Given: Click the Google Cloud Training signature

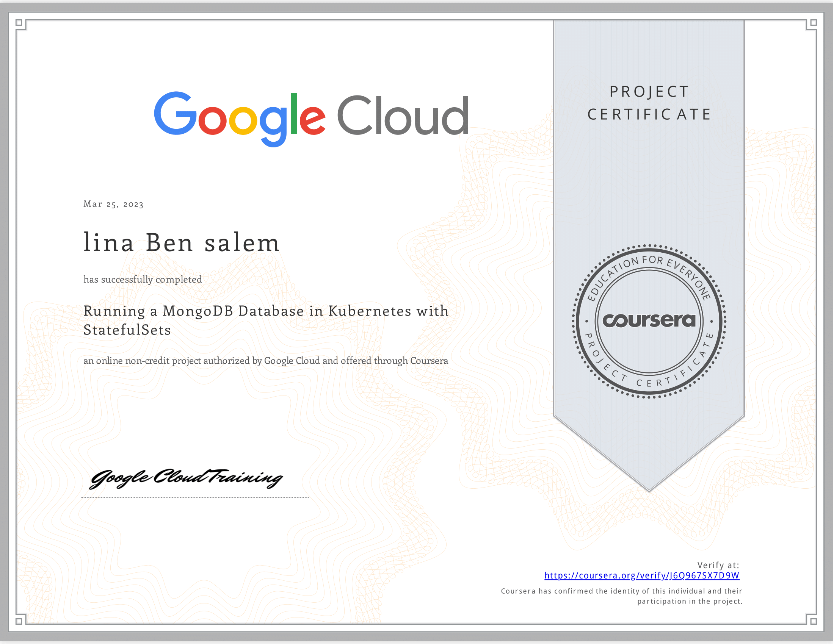Looking at the screenshot, I should (x=186, y=478).
